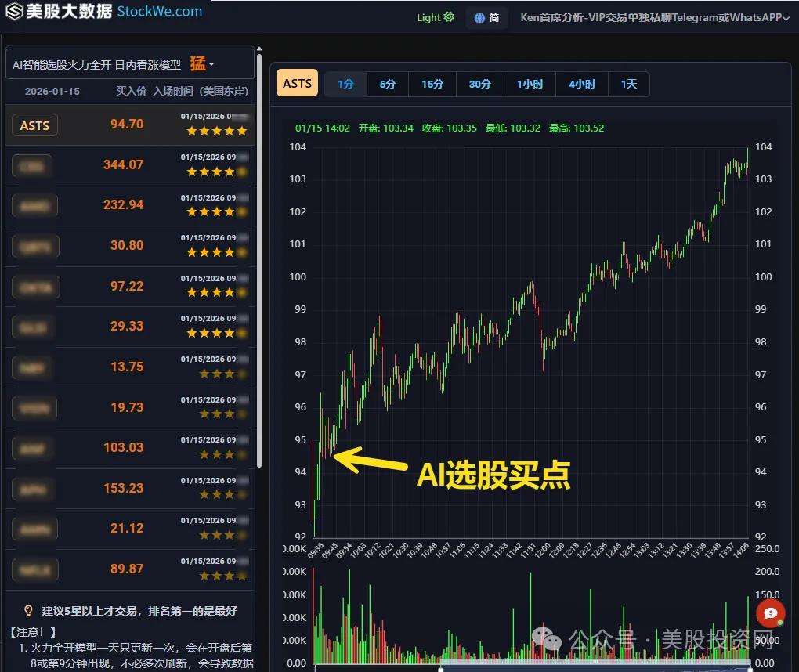The image size is (799, 672).
Task: Switch to the 1分 timeframe tab
Action: click(345, 84)
